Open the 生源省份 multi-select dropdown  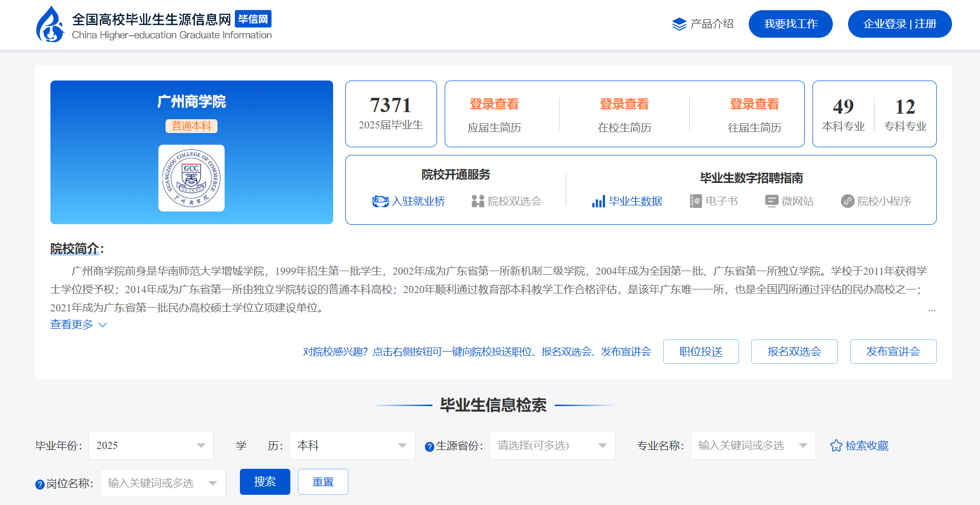[x=552, y=445]
